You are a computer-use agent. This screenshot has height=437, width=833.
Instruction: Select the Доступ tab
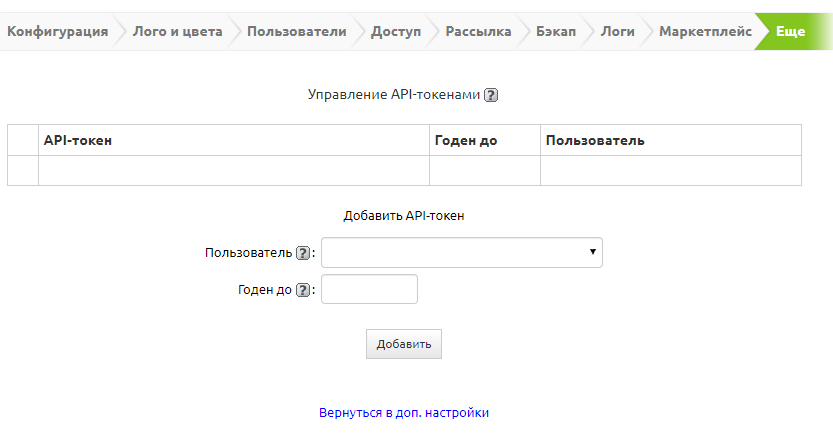(x=396, y=31)
